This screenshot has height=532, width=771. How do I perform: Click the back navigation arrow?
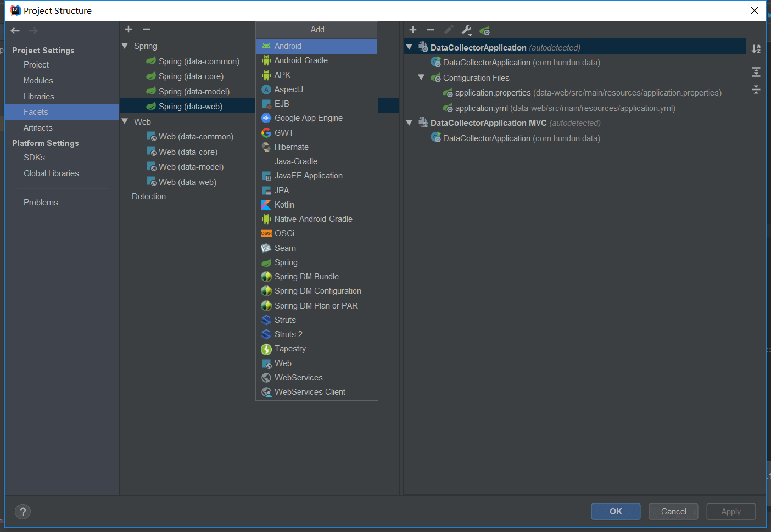[15, 31]
